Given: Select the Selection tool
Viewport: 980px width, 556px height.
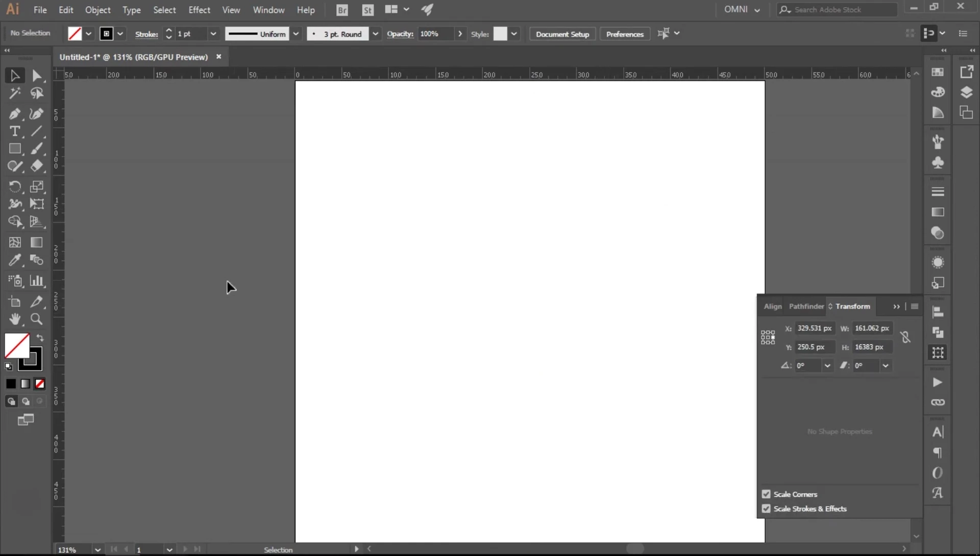Looking at the screenshot, I should (15, 75).
